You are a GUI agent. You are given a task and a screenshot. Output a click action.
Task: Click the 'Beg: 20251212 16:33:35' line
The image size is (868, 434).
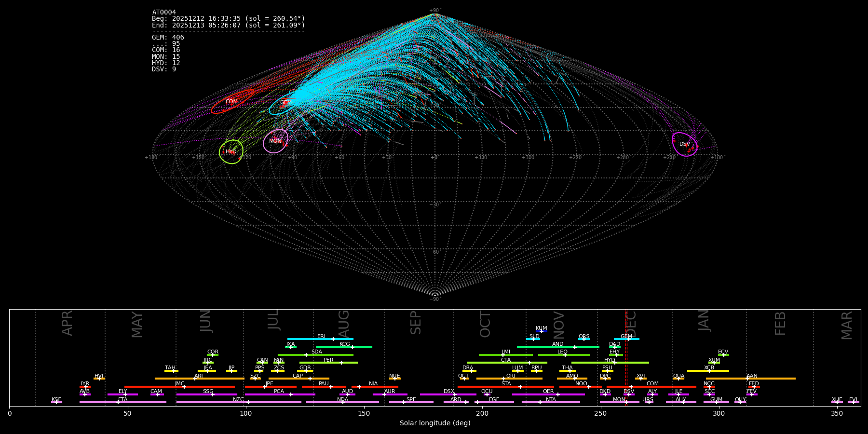229,19
